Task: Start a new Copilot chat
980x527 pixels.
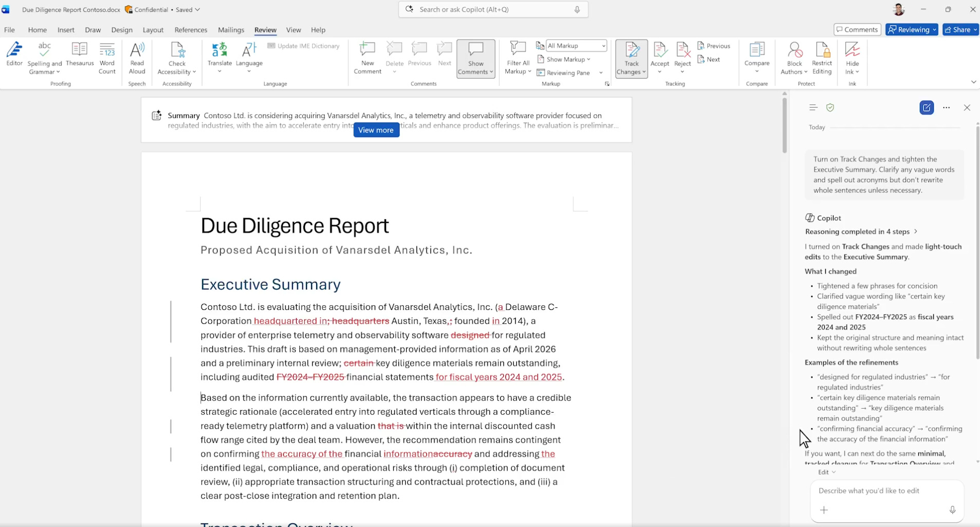Action: click(x=927, y=108)
